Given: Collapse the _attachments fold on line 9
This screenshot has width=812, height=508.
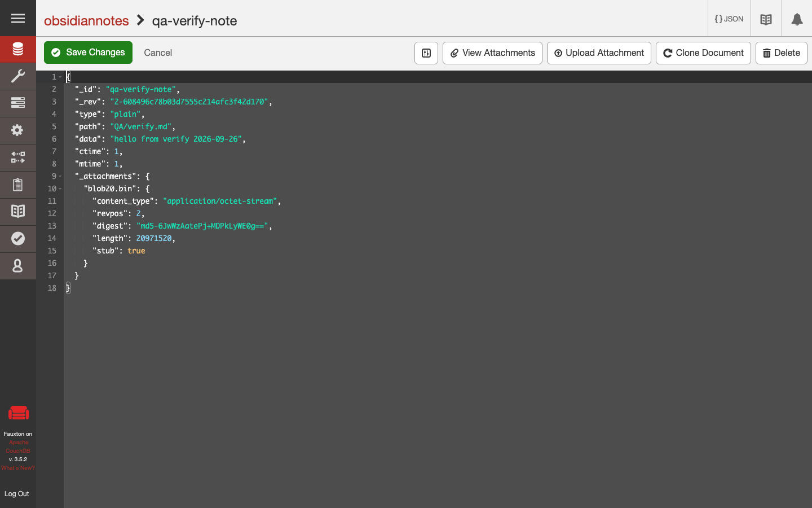Looking at the screenshot, I should (x=60, y=176).
